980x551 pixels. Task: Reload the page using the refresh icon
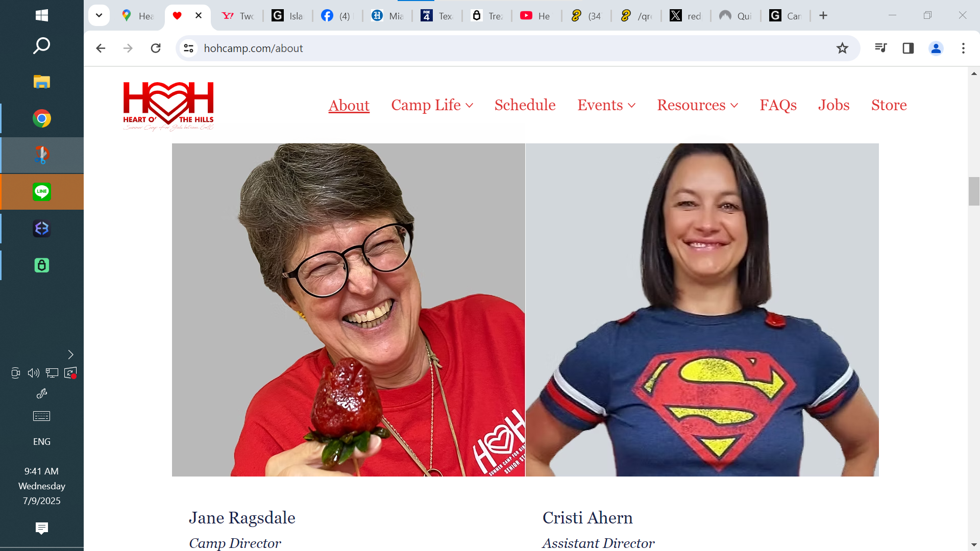click(156, 48)
